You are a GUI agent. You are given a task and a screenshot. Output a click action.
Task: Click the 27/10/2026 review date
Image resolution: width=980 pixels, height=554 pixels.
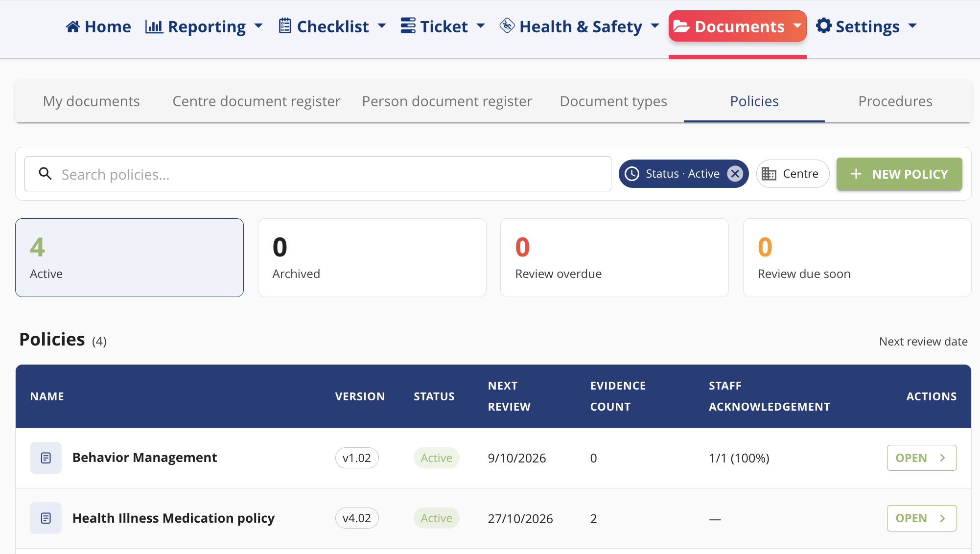(x=520, y=518)
